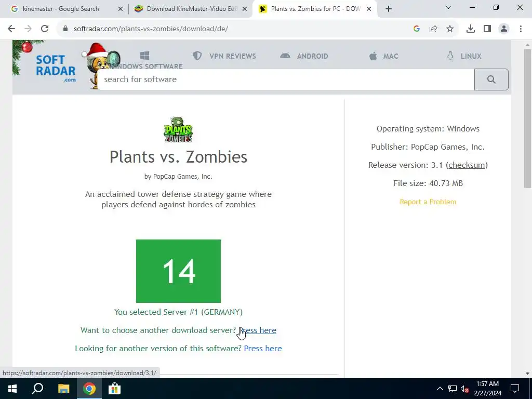Go back to the previous page
This screenshot has width=532, height=399.
coord(11,29)
